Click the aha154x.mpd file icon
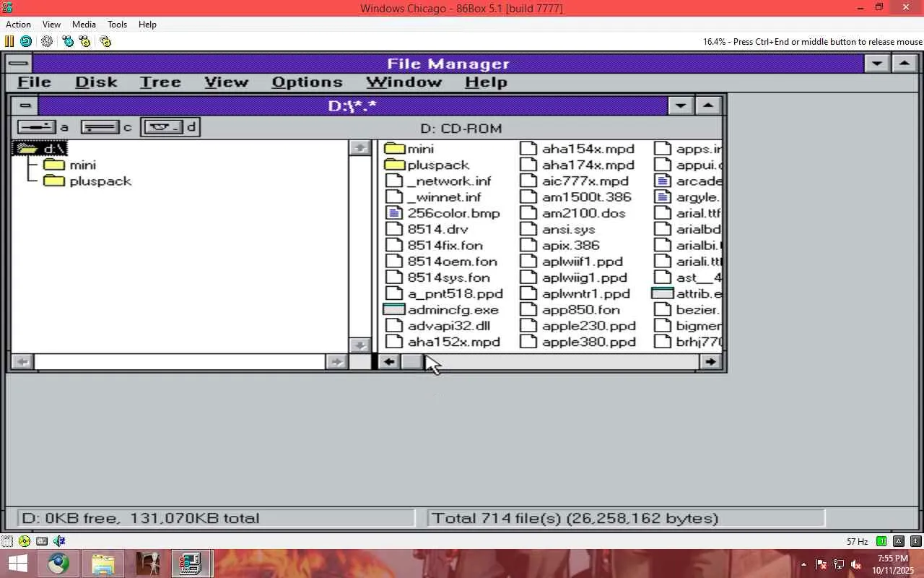Screen dimensions: 924x578 528,149
